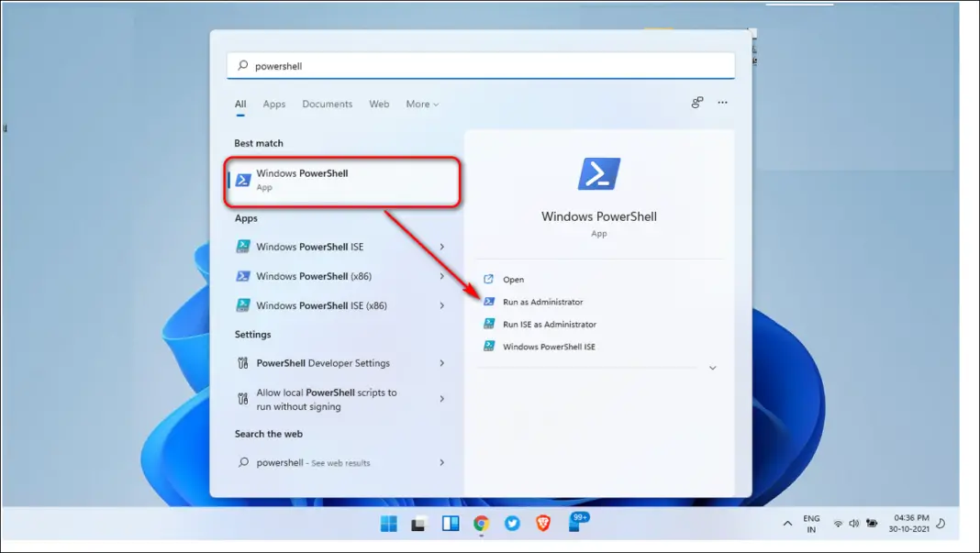
Task: Show hidden tray icons with the caret
Action: point(787,523)
